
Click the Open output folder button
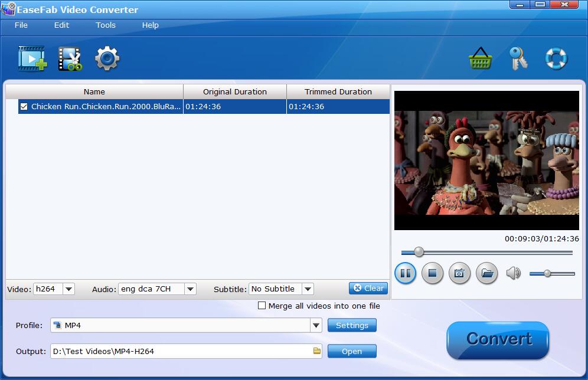click(x=352, y=351)
